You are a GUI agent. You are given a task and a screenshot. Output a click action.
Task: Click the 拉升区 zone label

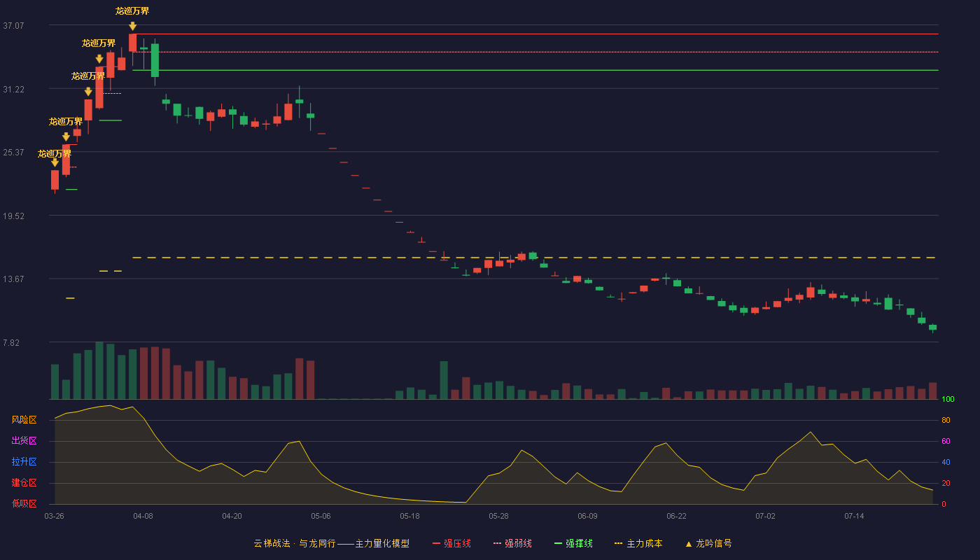[24, 462]
